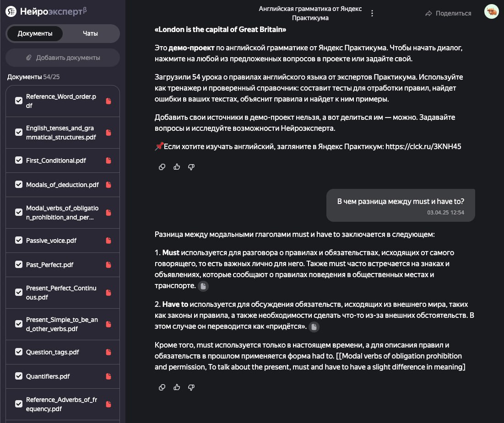Uncheck Present_Perfect_Continuous.pdf
The image size is (504, 423).
(19, 292)
